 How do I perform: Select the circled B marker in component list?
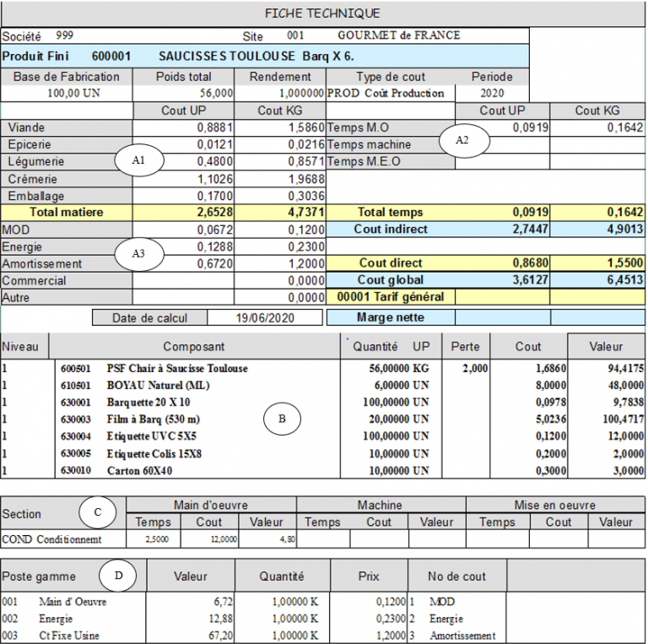(282, 417)
